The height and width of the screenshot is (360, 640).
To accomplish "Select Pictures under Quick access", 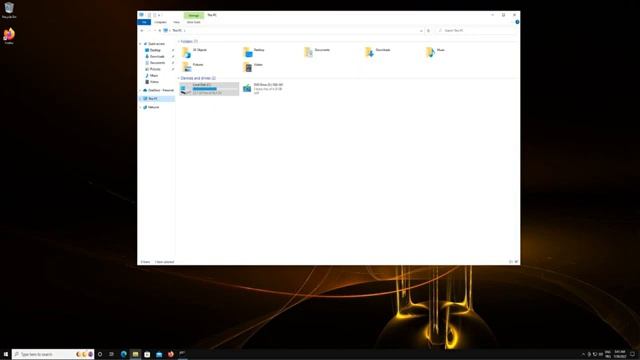I will (156, 69).
